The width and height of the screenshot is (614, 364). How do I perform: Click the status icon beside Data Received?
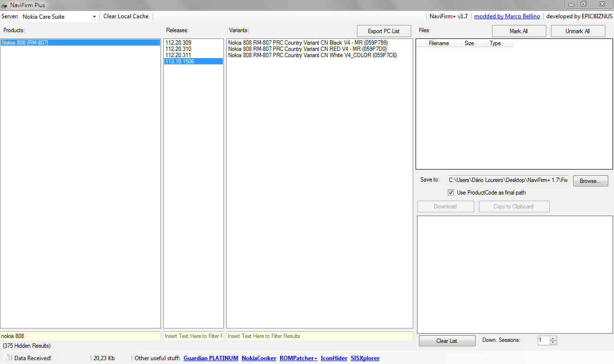coord(7,358)
